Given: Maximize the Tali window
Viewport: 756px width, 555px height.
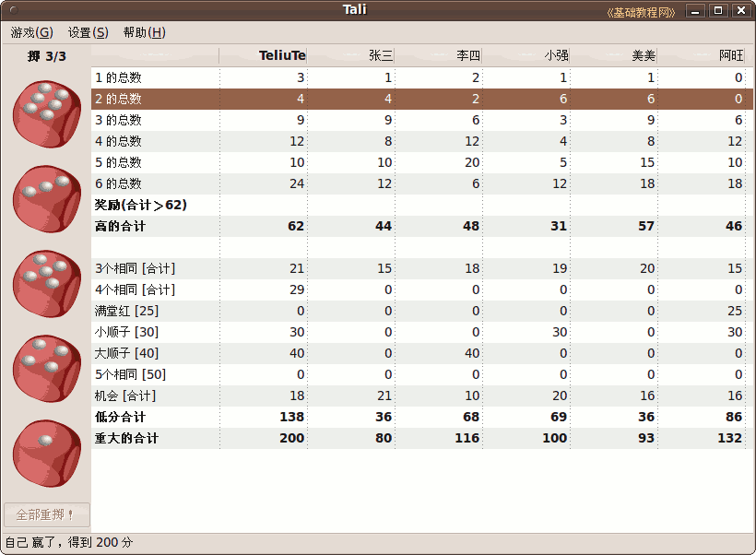Looking at the screenshot, I should click(x=718, y=11).
